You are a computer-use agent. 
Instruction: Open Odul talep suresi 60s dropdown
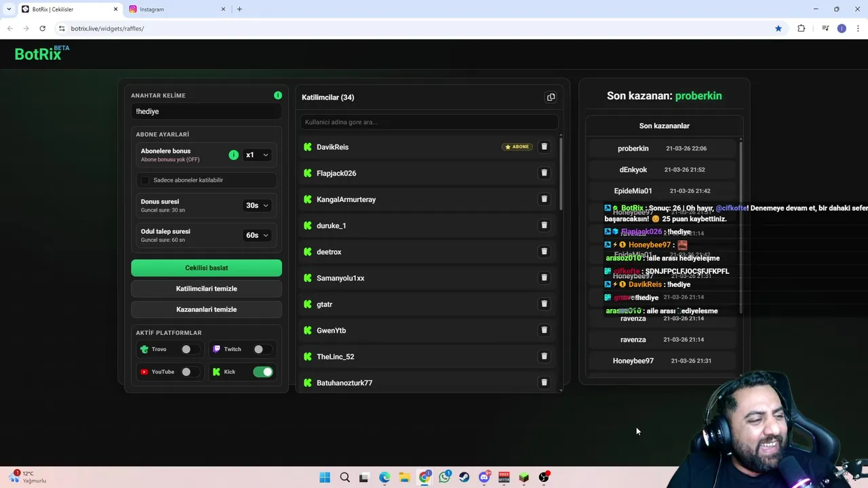click(x=257, y=235)
